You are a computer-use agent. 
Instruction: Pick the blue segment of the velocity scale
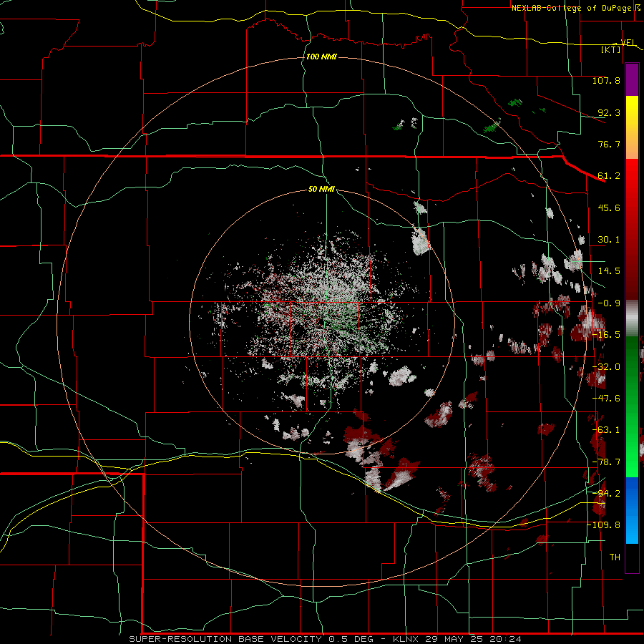pos(632,510)
